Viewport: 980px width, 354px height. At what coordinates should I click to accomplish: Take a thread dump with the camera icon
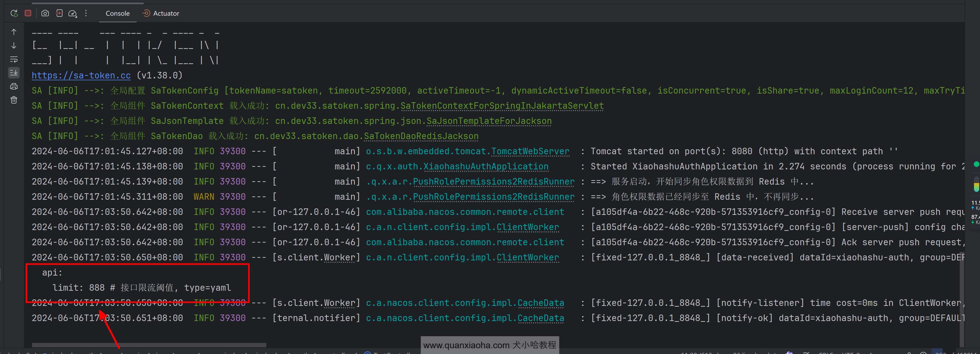(45, 13)
